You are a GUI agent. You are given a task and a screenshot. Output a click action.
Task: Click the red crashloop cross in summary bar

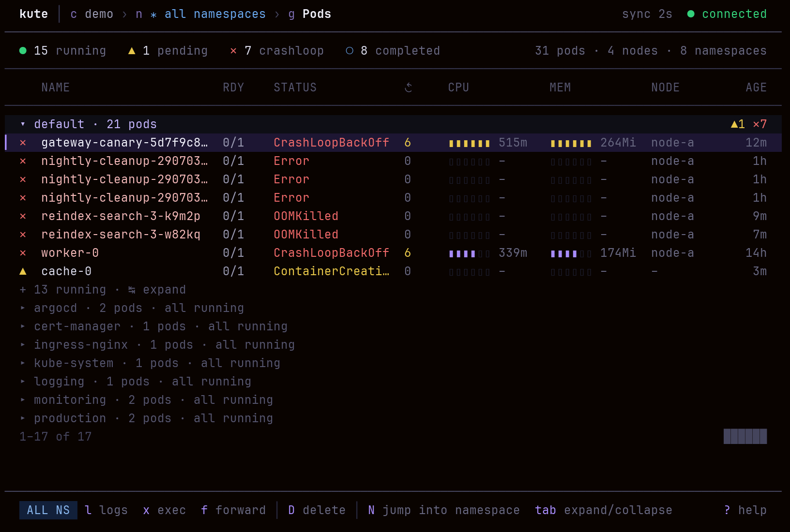pos(233,50)
